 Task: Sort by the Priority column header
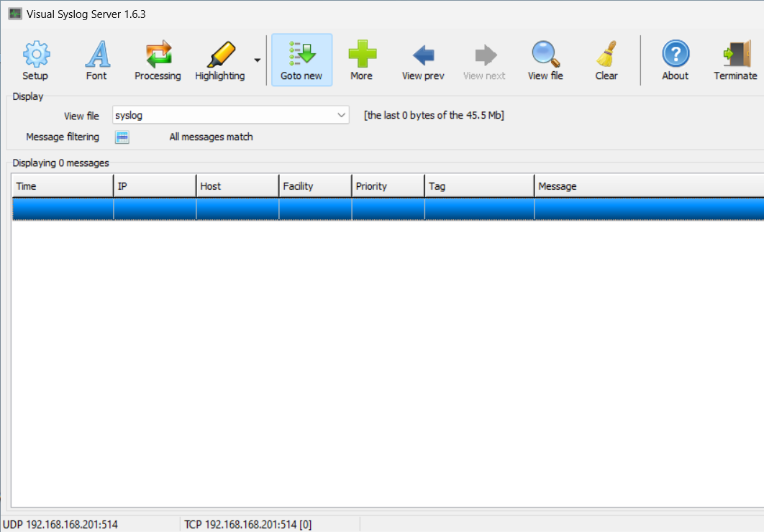pyautogui.click(x=388, y=186)
